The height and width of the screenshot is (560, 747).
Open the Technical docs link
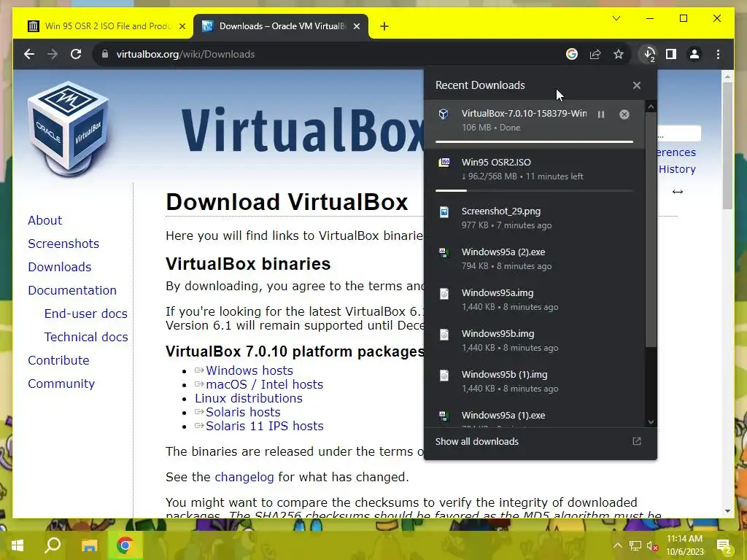pyautogui.click(x=86, y=337)
